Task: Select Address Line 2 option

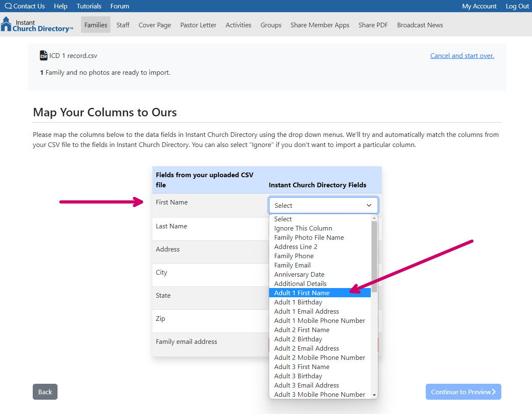Action: 320,246
